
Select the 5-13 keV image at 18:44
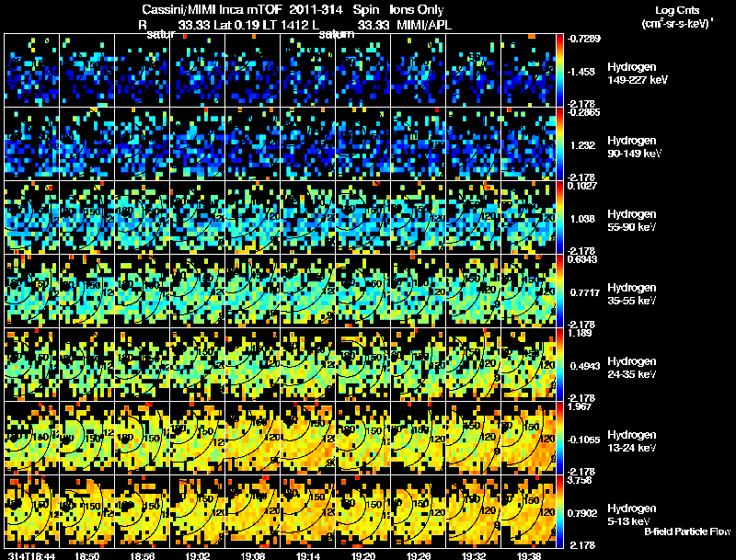pos(32,512)
